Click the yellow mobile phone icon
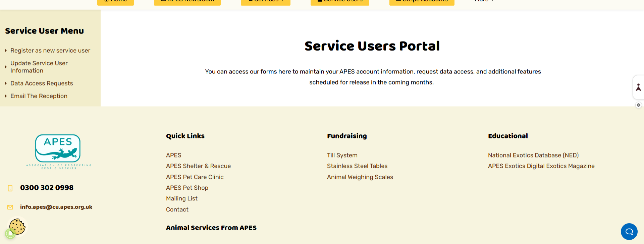The height and width of the screenshot is (244, 644). pyautogui.click(x=10, y=188)
